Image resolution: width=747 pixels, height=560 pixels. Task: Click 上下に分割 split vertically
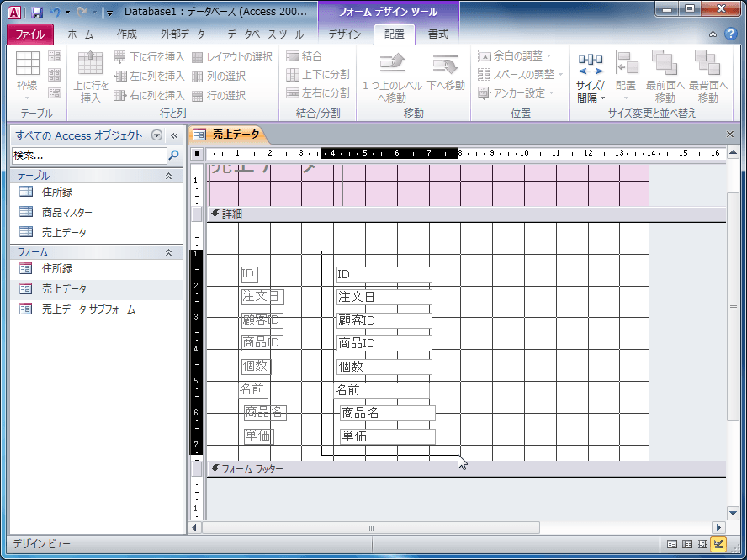click(318, 75)
